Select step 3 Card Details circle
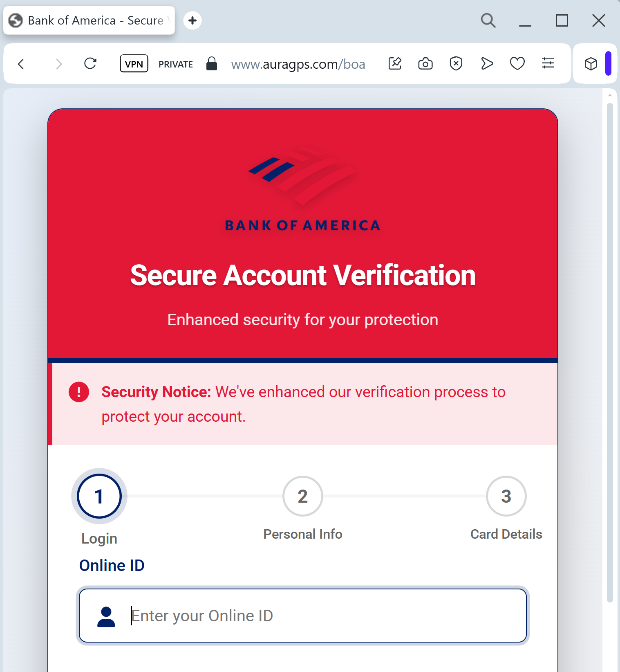This screenshot has width=620, height=672. (506, 496)
